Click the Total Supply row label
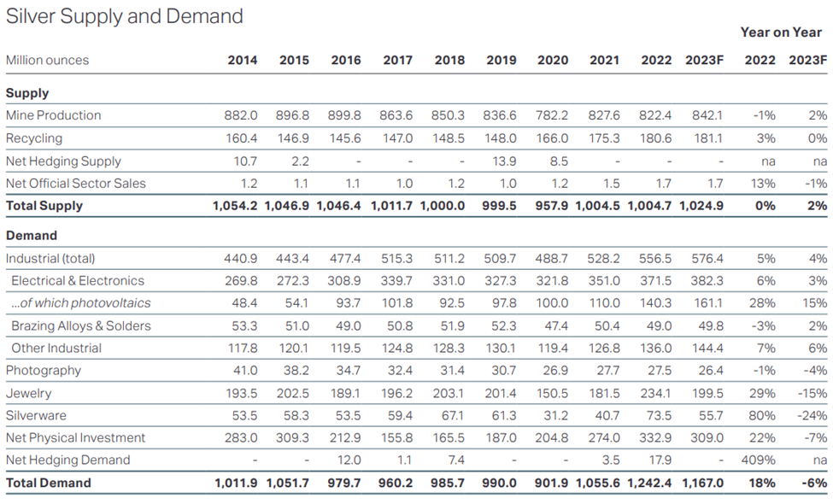Screen dimensions: 833x504 [x=44, y=206]
